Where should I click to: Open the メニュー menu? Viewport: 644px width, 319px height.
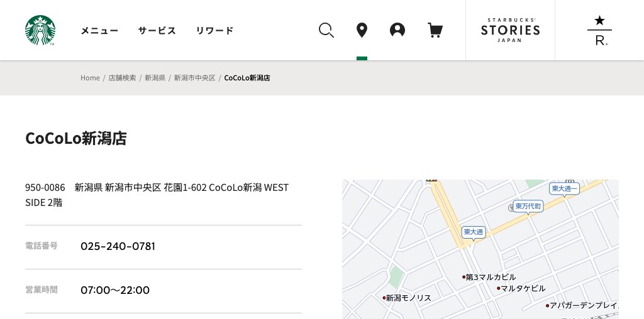(99, 30)
